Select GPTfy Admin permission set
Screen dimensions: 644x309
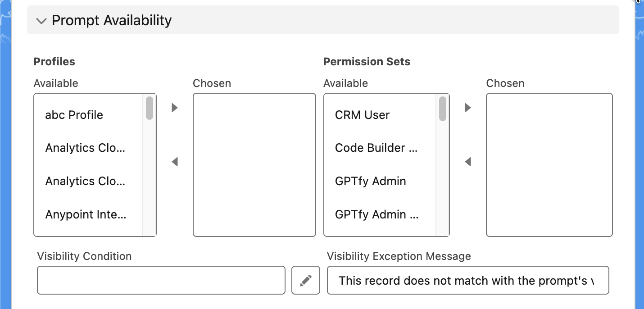click(x=370, y=181)
